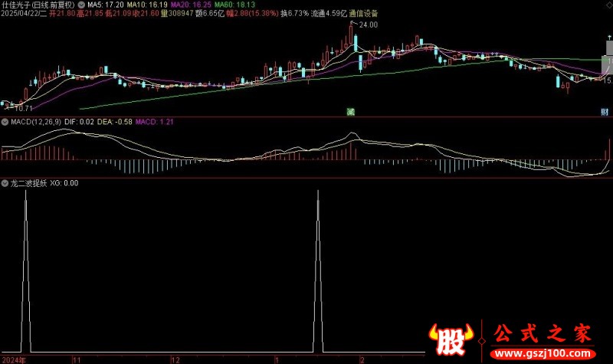
Task: Select the 10.71 low price label
Action: [x=23, y=108]
